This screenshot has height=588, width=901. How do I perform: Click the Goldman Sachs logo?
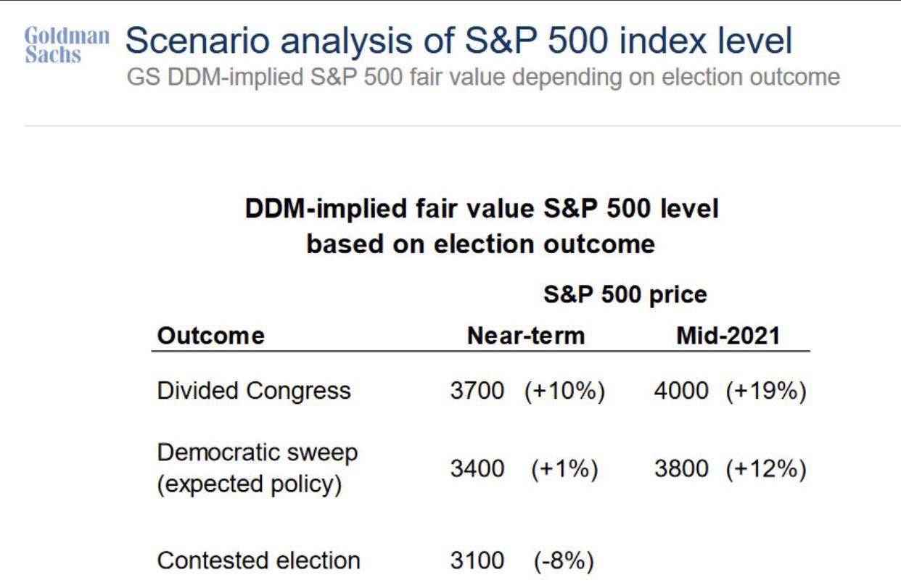[x=67, y=46]
